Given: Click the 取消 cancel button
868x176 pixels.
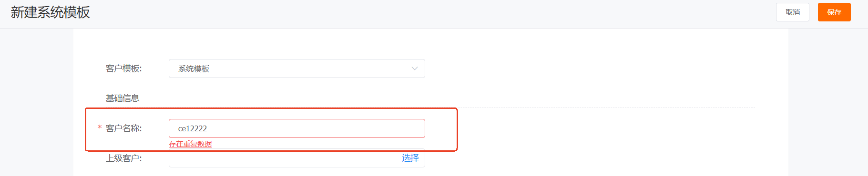Looking at the screenshot, I should click(x=792, y=12).
